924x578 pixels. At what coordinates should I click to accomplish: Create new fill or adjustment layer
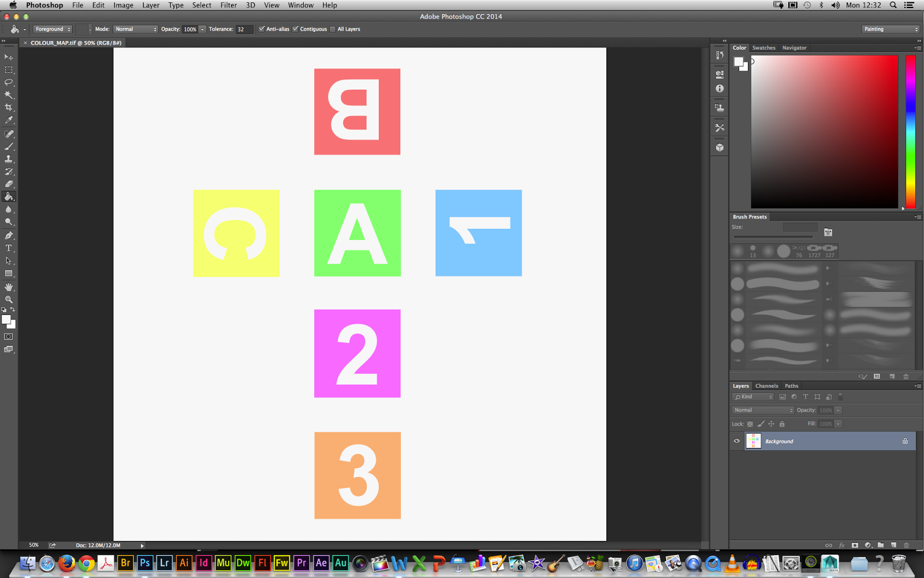click(x=868, y=545)
